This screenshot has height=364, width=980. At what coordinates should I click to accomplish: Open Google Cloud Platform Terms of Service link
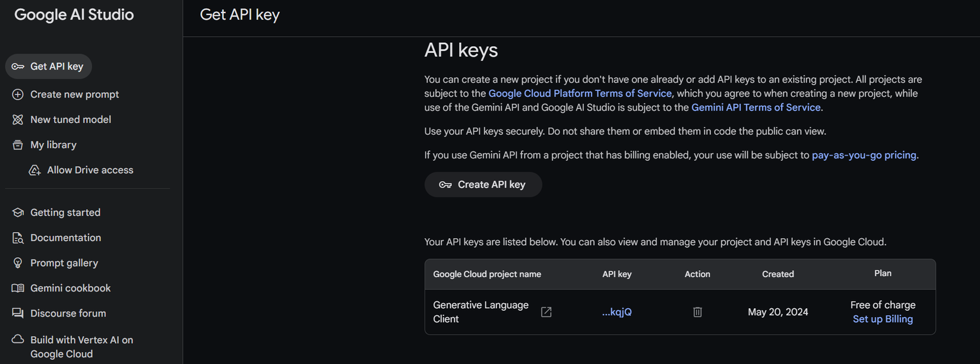coord(580,93)
